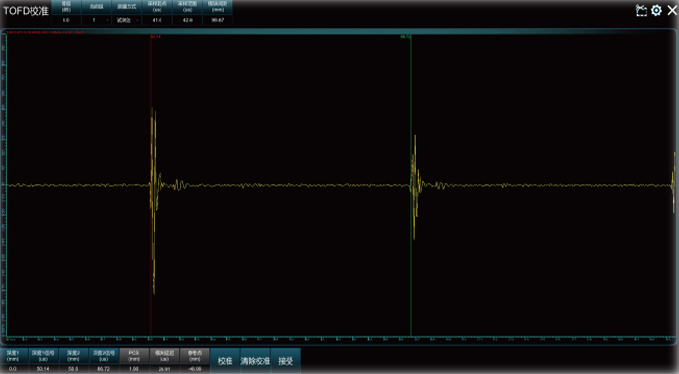Screen dimensions: 679x374
Task: Click the depth 2 value field
Action: tap(74, 369)
